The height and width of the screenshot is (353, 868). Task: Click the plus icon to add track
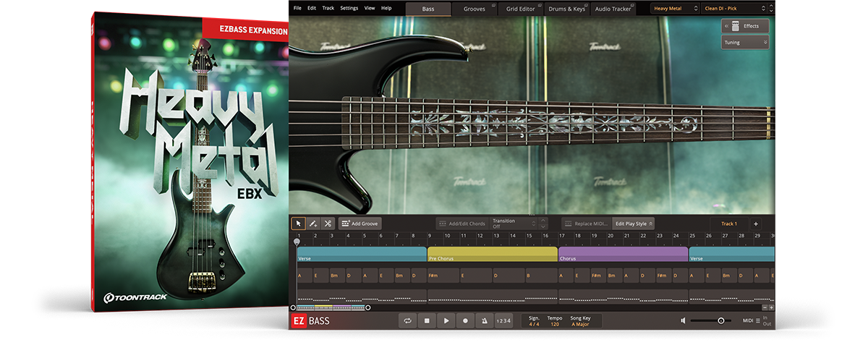click(755, 224)
